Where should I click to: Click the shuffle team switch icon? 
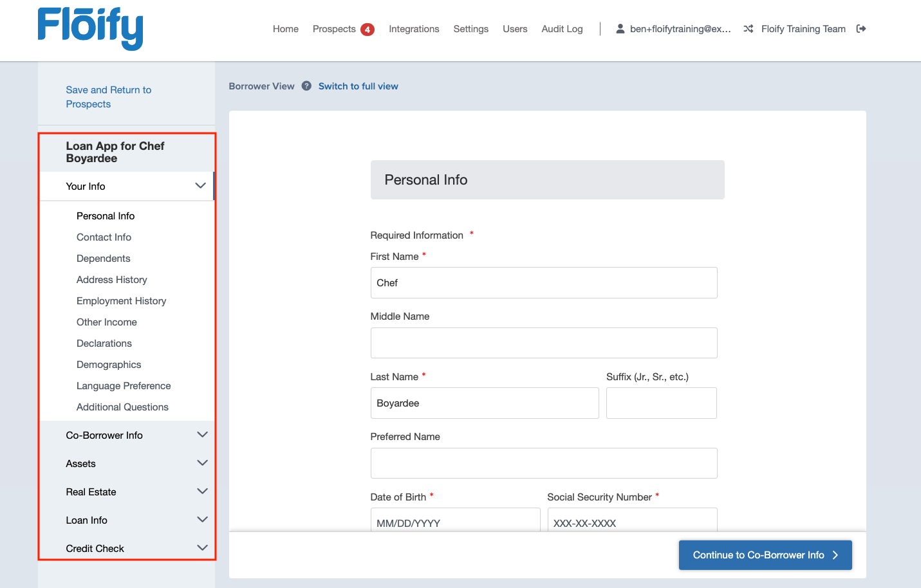pyautogui.click(x=748, y=29)
